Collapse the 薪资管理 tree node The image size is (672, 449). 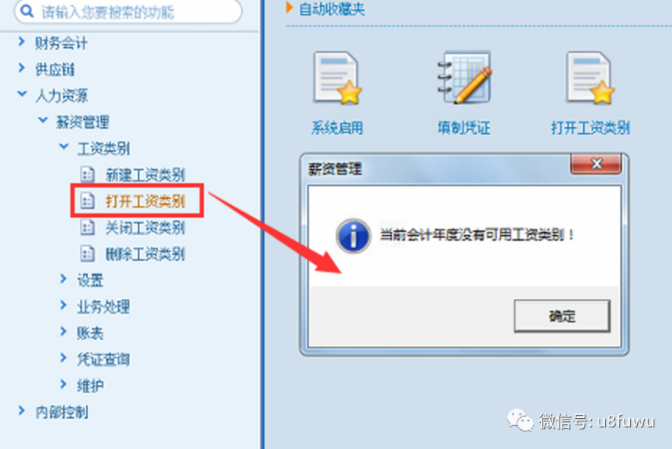pyautogui.click(x=42, y=120)
